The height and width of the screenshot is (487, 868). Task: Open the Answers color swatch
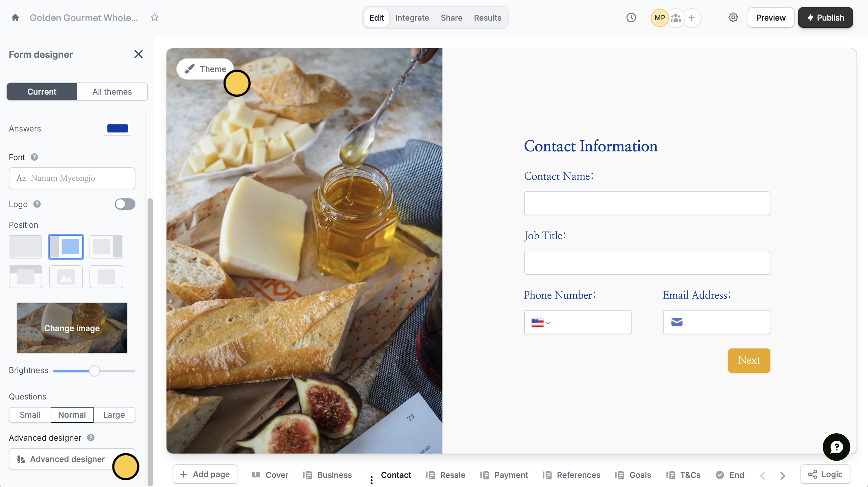click(x=118, y=128)
